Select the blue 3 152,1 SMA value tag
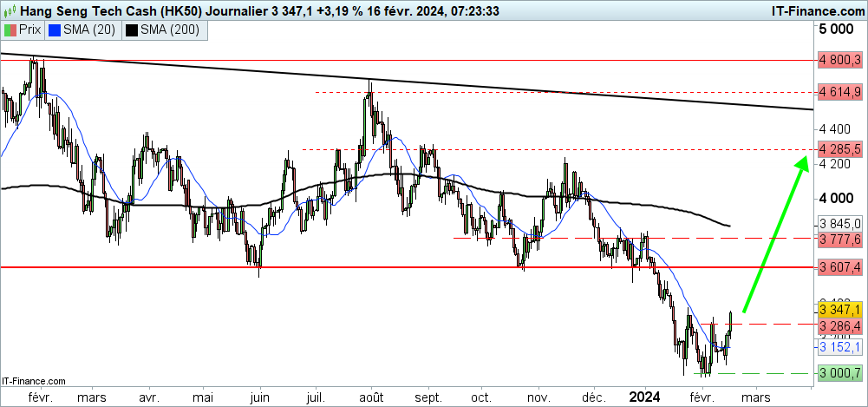Screen dimensions: 868x407 click(x=839, y=346)
